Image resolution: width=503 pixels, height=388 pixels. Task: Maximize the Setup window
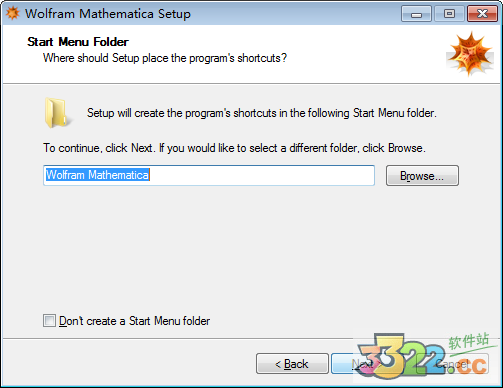coord(449,14)
